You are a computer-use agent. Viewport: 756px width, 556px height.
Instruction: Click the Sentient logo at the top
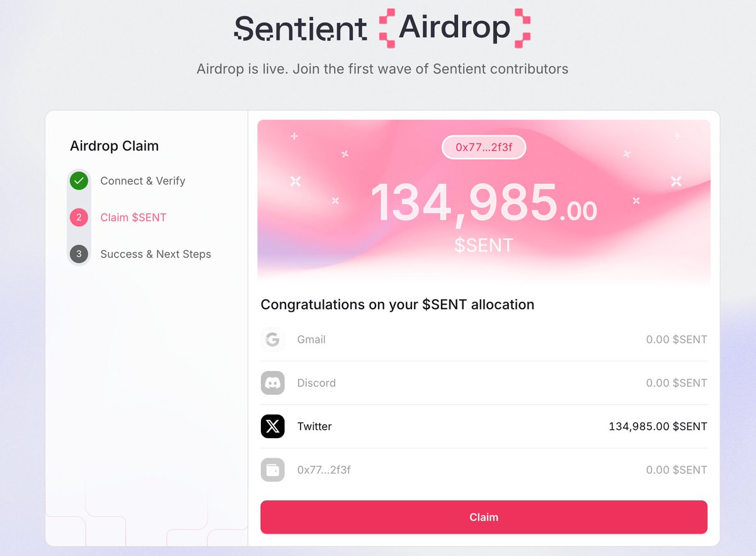(x=301, y=28)
